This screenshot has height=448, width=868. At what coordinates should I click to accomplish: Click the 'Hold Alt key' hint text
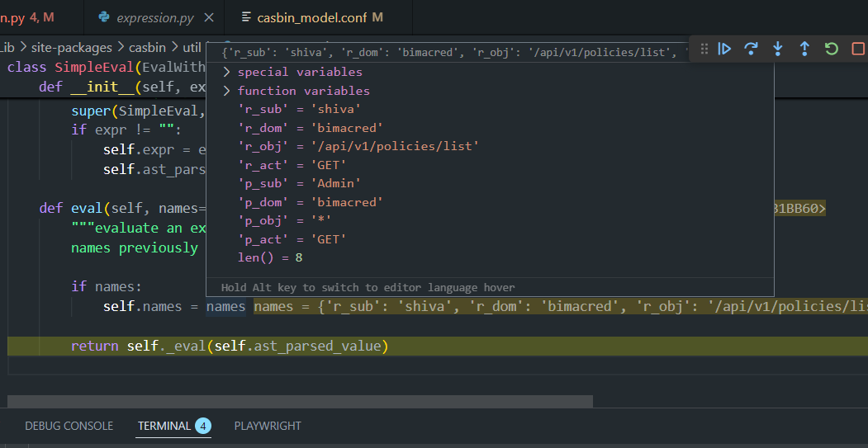pyautogui.click(x=368, y=288)
